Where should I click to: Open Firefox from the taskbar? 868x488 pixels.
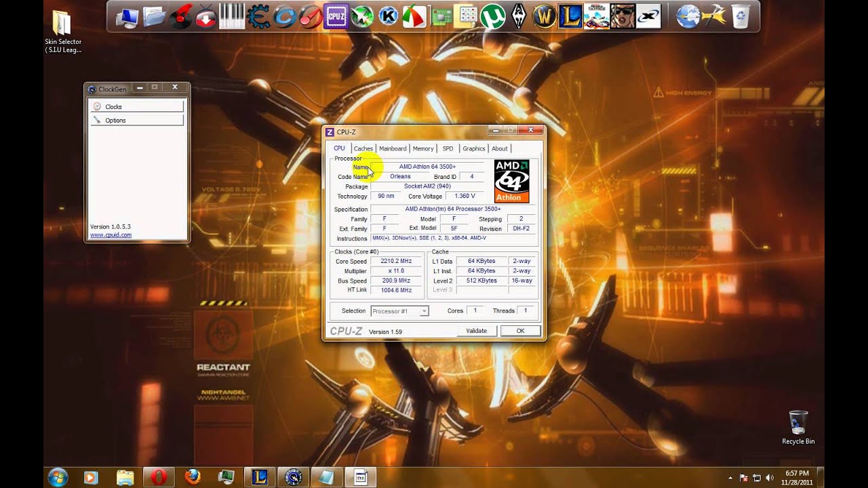pyautogui.click(x=193, y=477)
